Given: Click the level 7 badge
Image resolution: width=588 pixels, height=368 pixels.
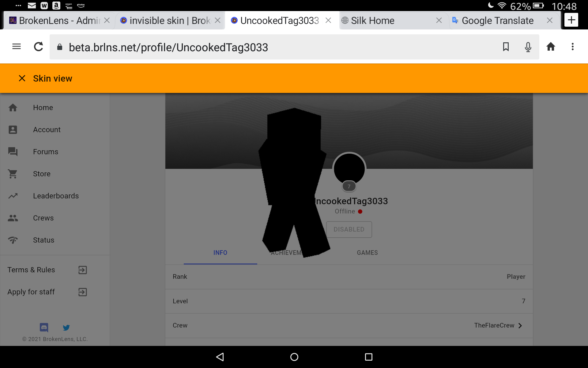Looking at the screenshot, I should (349, 186).
